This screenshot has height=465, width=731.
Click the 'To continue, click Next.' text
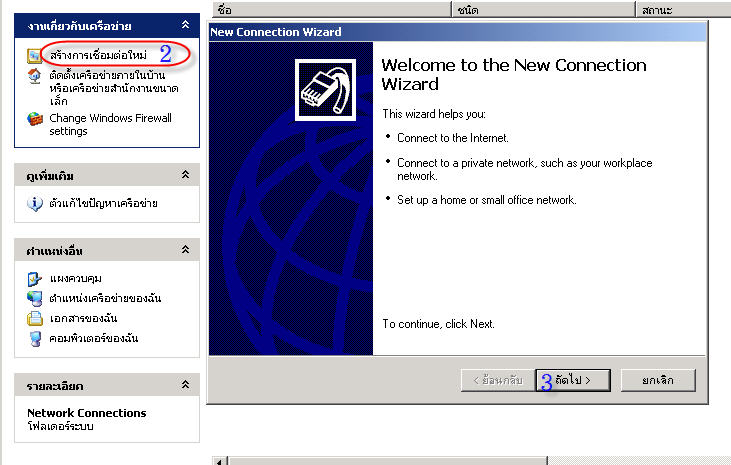[x=438, y=324]
